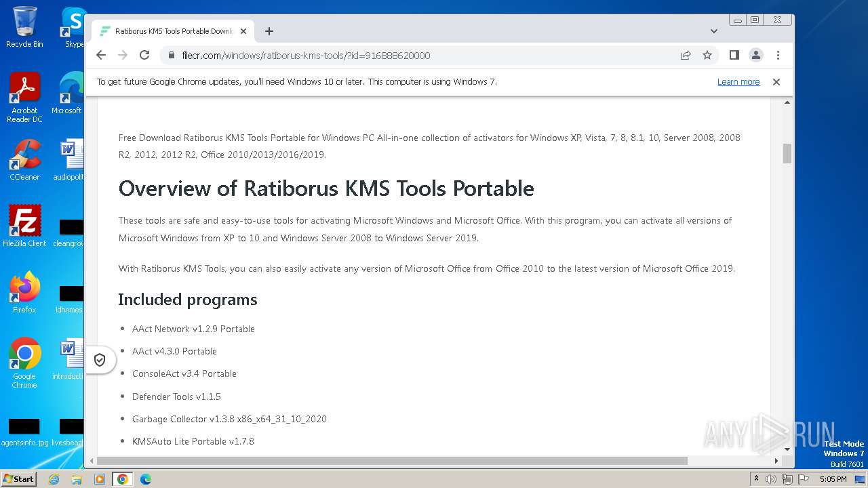Show hidden tray icons arrow

756,479
